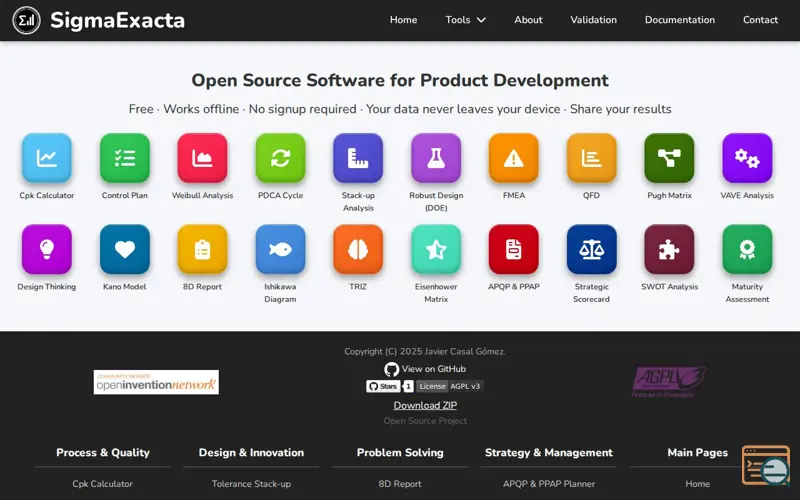800x500 pixels.
Task: Go to the Contact page
Action: tap(760, 20)
